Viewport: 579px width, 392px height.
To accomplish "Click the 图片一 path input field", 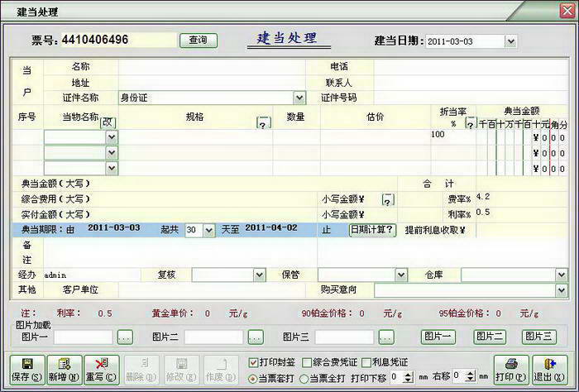I will pos(83,337).
